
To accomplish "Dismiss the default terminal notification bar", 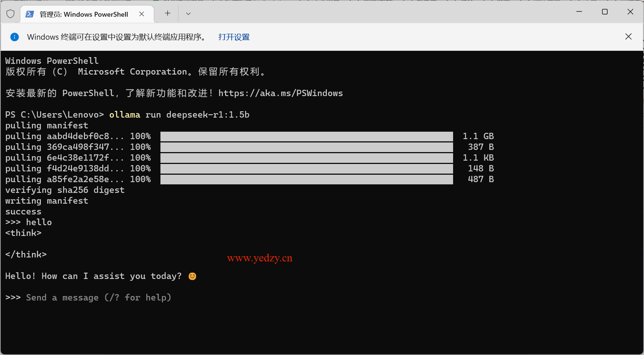I will [628, 36].
